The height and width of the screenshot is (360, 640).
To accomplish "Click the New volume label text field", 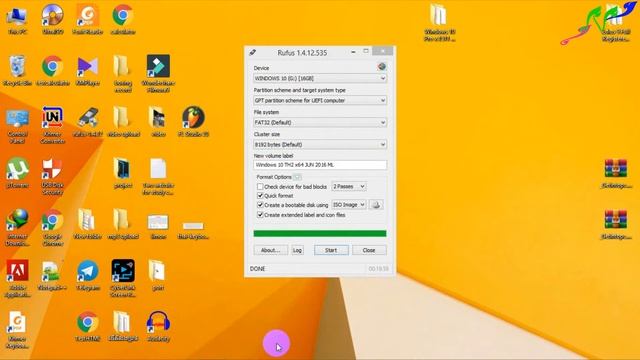I will (320, 165).
